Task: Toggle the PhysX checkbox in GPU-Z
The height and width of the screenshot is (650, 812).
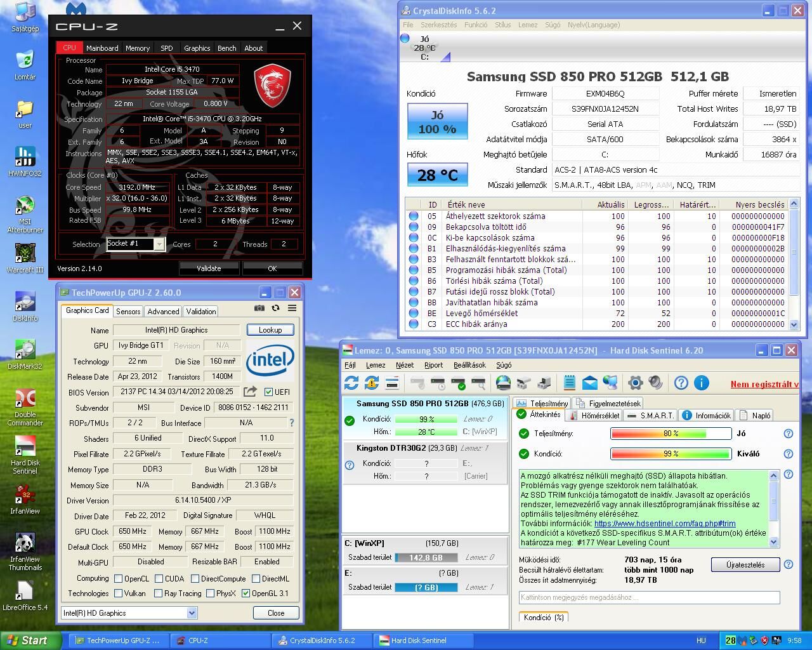Action: pyautogui.click(x=210, y=594)
